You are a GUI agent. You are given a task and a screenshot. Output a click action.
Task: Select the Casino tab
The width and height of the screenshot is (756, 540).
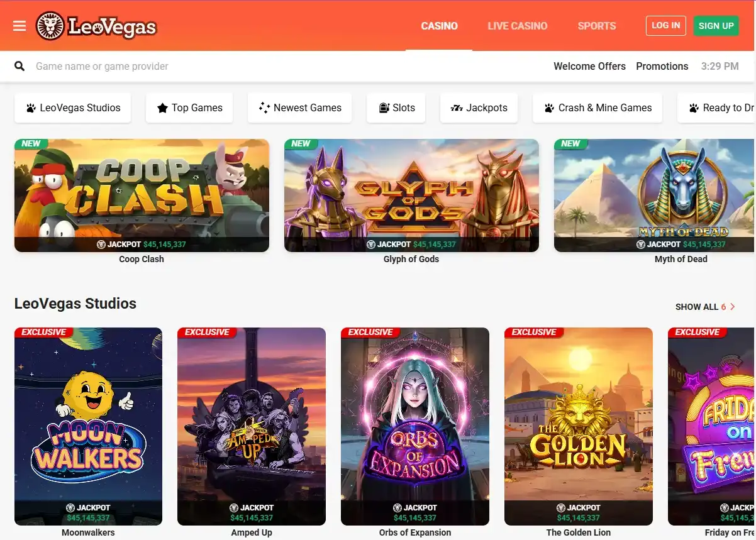439,26
